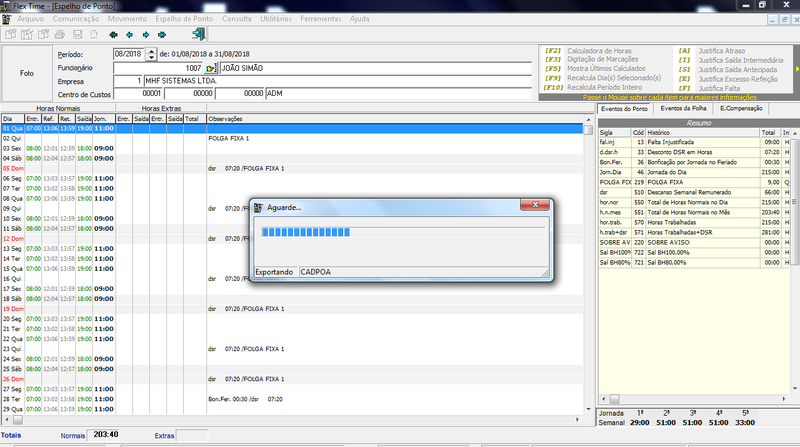Go to previous record arrow icon
This screenshot has height=447, width=800.
coord(130,35)
